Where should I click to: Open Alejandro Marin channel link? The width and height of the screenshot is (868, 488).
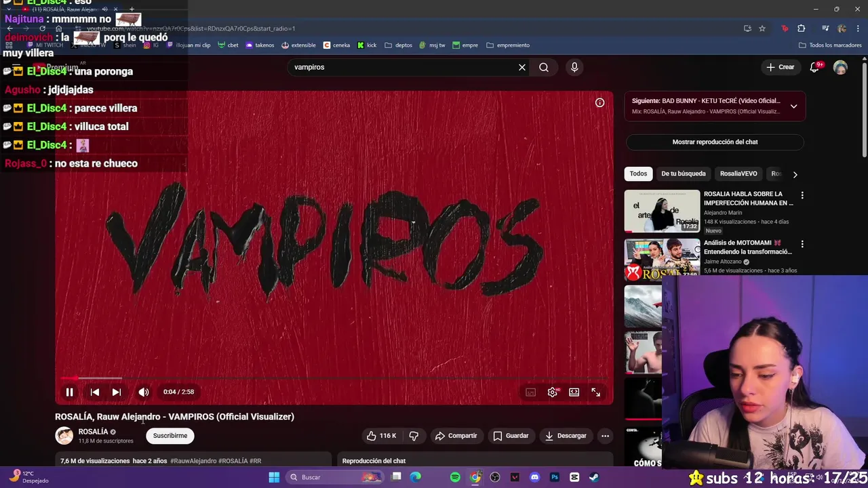723,212
